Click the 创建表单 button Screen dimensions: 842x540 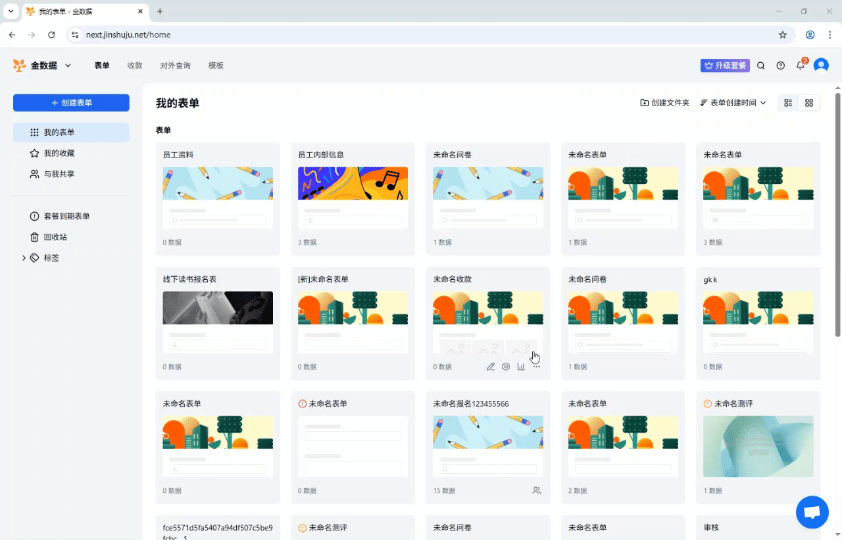click(71, 103)
